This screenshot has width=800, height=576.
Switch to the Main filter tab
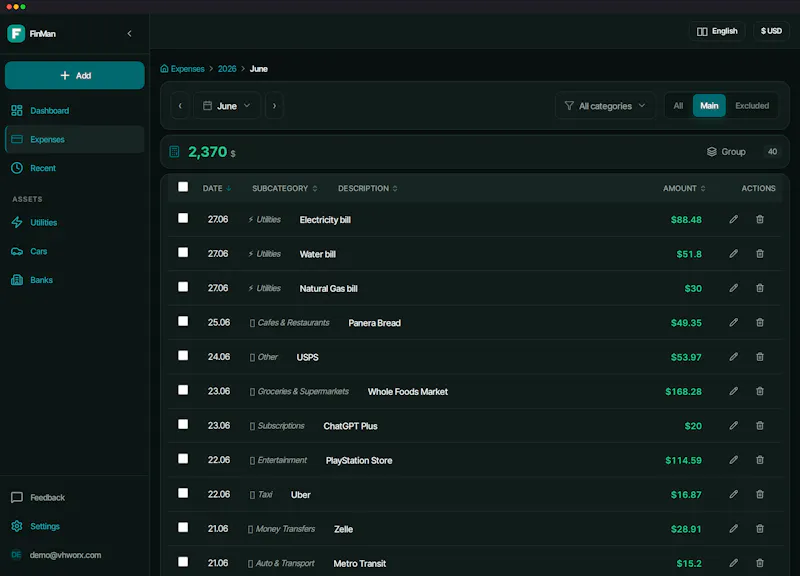(x=709, y=106)
